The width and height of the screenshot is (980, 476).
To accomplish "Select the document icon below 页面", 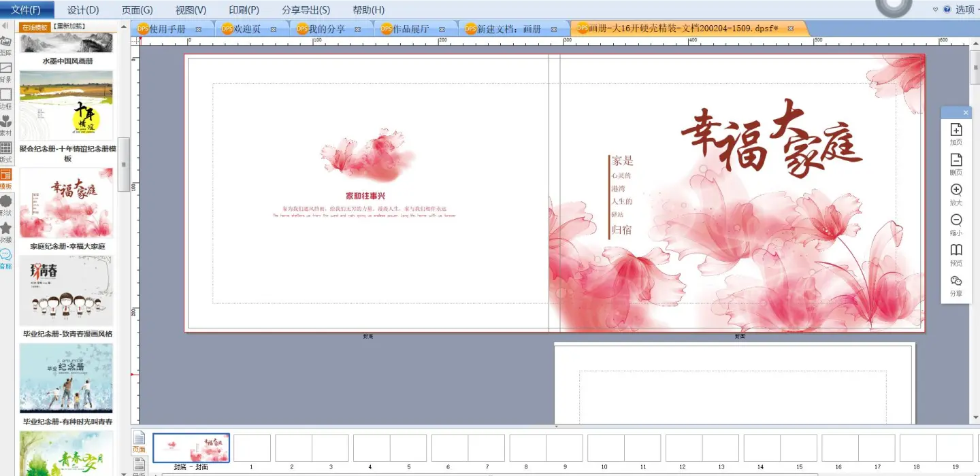I will coord(139,465).
